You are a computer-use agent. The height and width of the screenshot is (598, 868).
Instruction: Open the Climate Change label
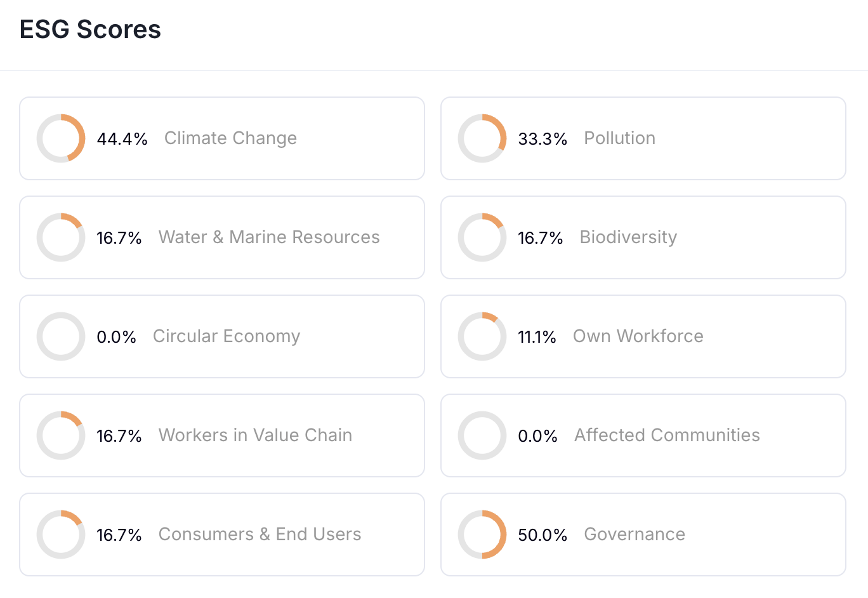click(230, 138)
